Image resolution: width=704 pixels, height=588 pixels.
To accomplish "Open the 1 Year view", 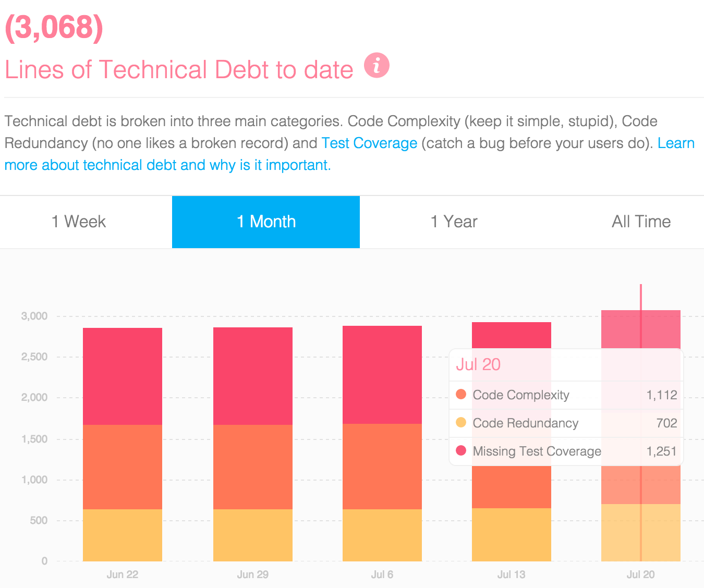I will tap(454, 222).
